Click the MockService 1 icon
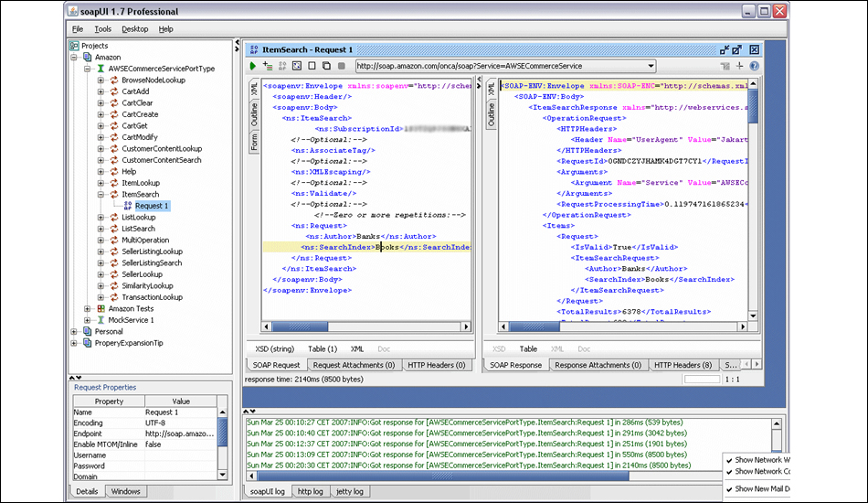The image size is (868, 503). (101, 320)
